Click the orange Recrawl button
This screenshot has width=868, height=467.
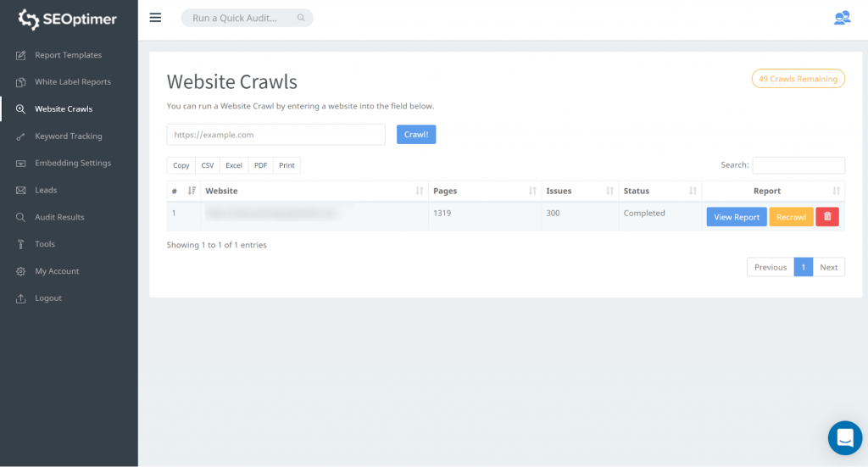[791, 217]
